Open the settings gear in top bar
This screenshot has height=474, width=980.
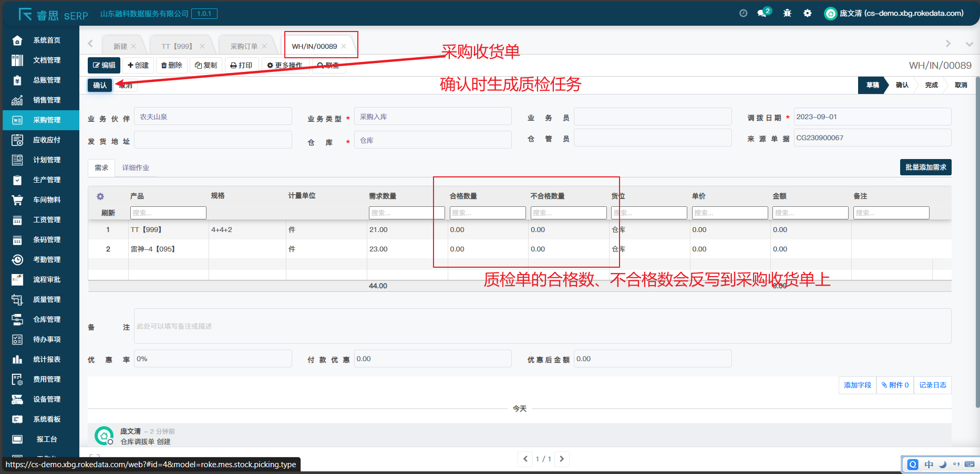click(x=807, y=13)
